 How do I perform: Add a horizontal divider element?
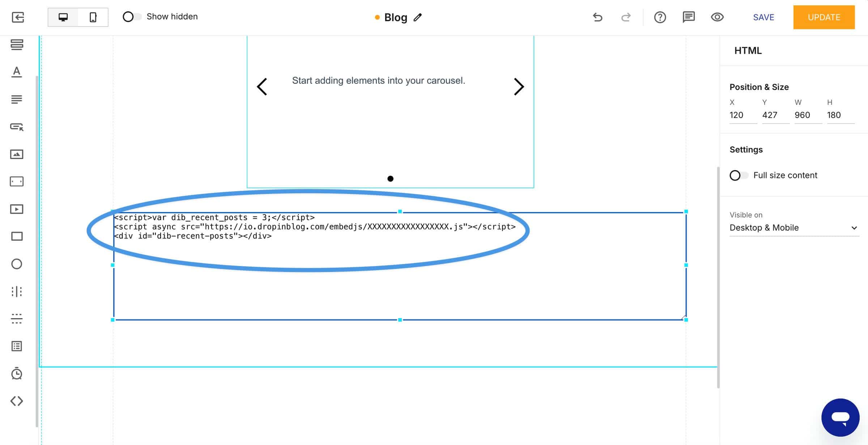coord(17,318)
